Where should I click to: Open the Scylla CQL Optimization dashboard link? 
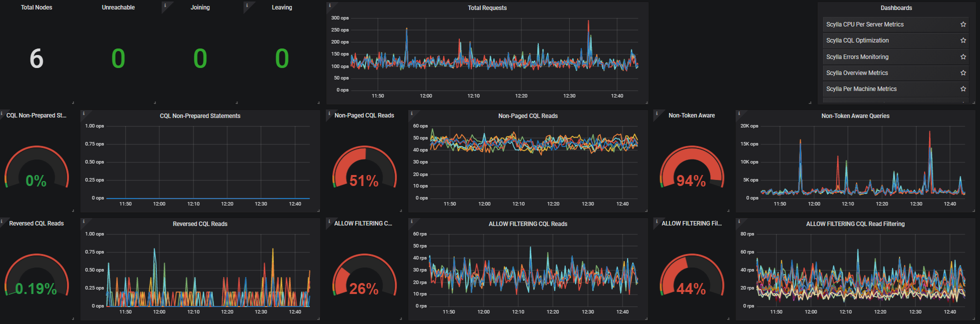[x=858, y=40]
